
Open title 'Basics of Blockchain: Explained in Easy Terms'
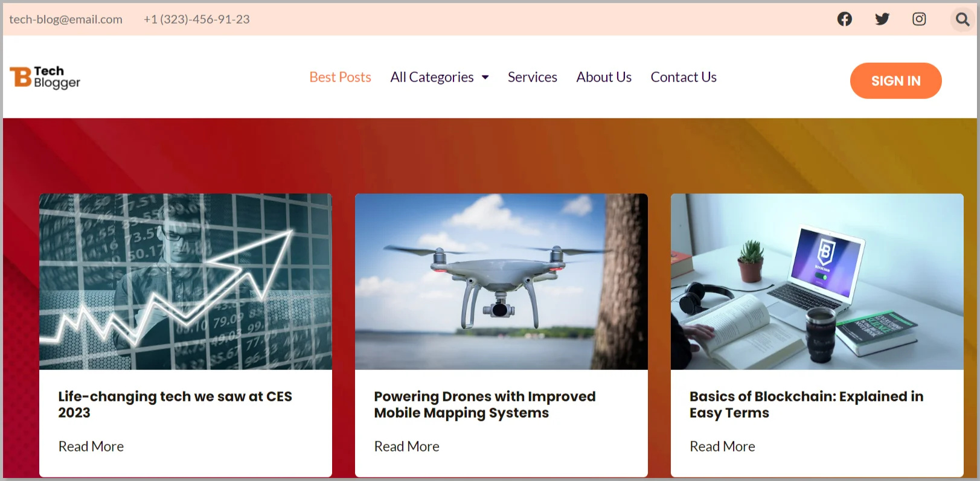tap(807, 404)
